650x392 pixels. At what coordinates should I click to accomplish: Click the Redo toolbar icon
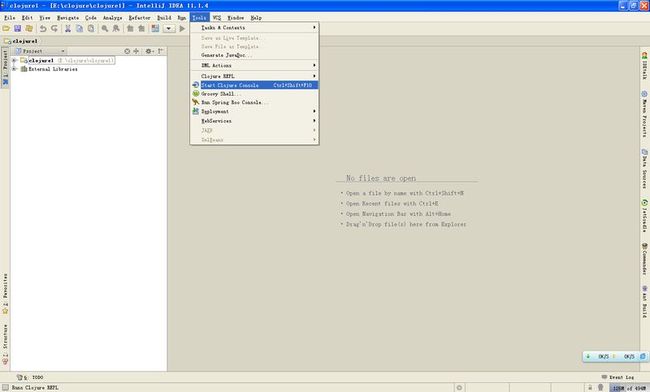[x=54, y=29]
